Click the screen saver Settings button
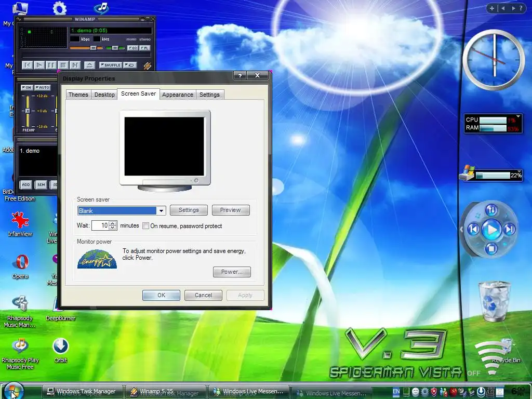 click(189, 210)
